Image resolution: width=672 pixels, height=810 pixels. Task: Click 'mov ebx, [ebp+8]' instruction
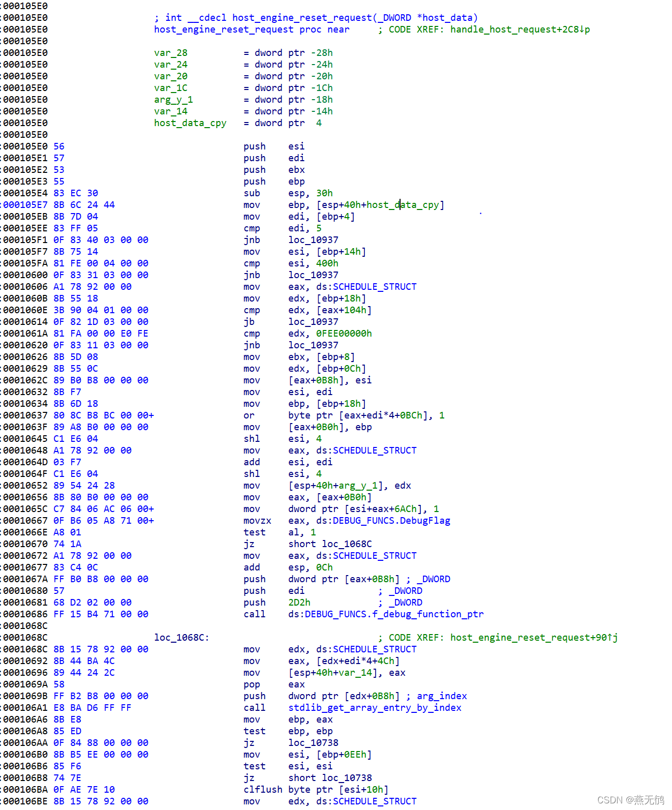(299, 357)
